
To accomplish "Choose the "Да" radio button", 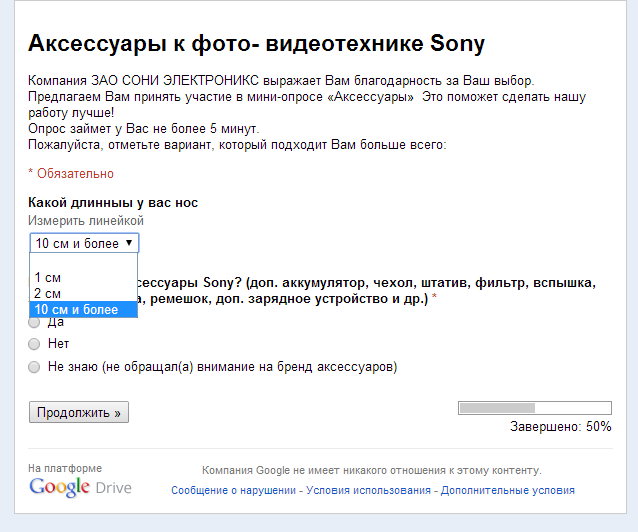I will point(34,322).
